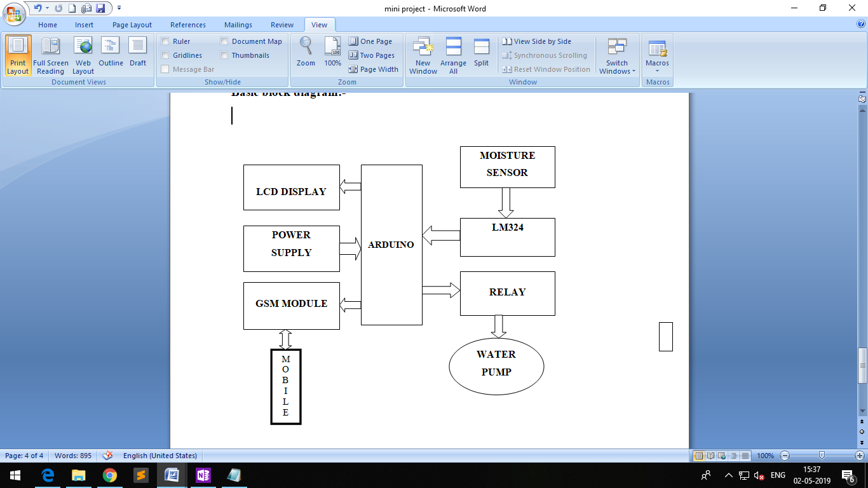Open Windows Start menu
Screen dimensions: 868x488
point(15,475)
